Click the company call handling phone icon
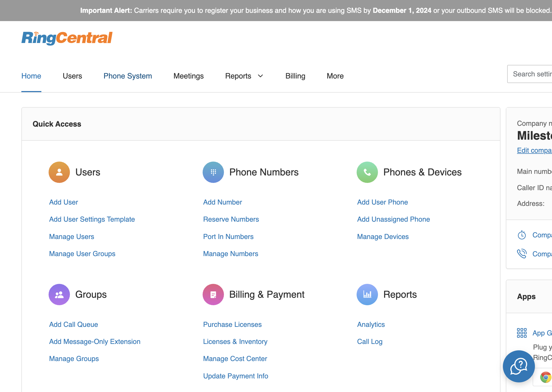The width and height of the screenshot is (552, 392). click(522, 254)
